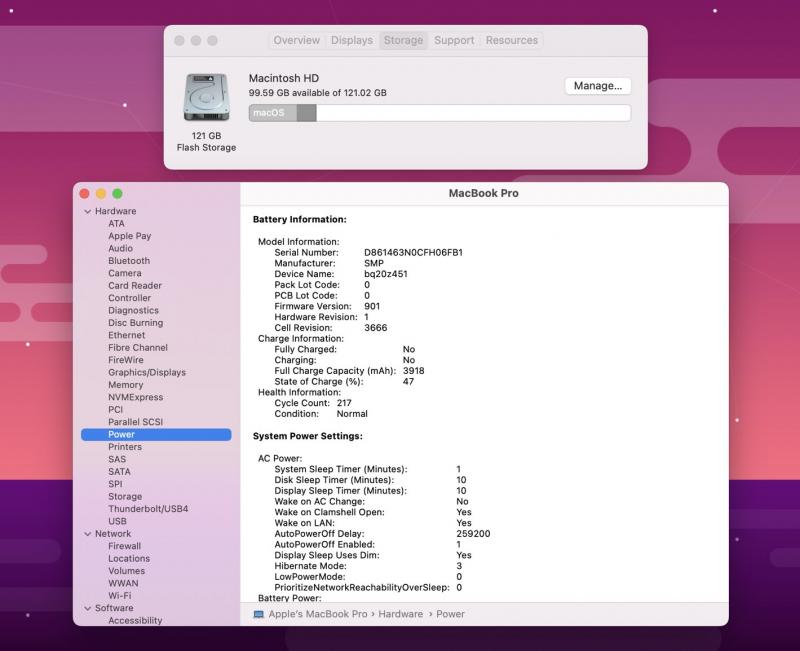Select NVMExpress in the sidebar
This screenshot has height=651, width=800.
click(x=134, y=397)
